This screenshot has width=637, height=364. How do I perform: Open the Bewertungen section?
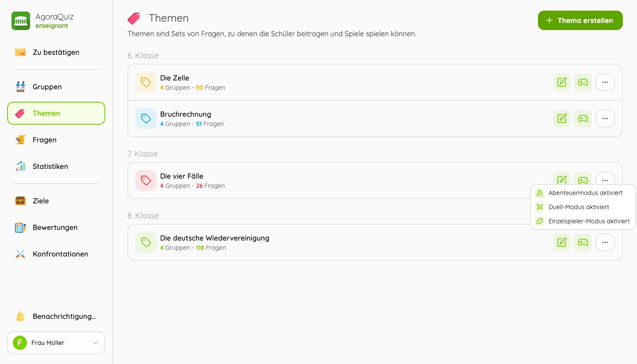point(56,227)
